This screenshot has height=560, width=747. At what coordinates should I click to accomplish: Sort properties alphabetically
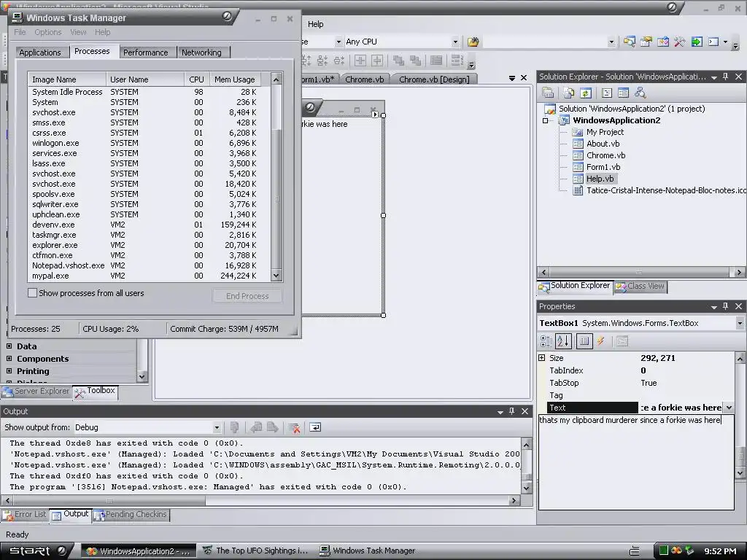pyautogui.click(x=563, y=341)
